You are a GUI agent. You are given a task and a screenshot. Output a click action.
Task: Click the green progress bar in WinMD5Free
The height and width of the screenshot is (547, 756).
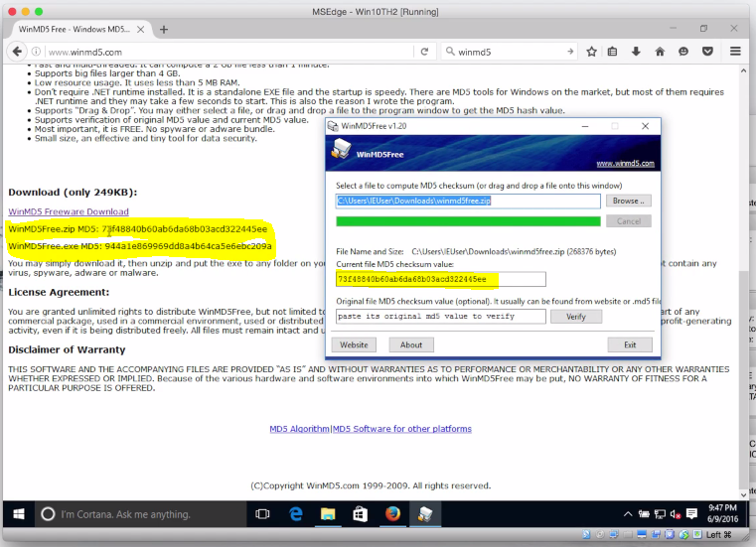pyautogui.click(x=468, y=221)
